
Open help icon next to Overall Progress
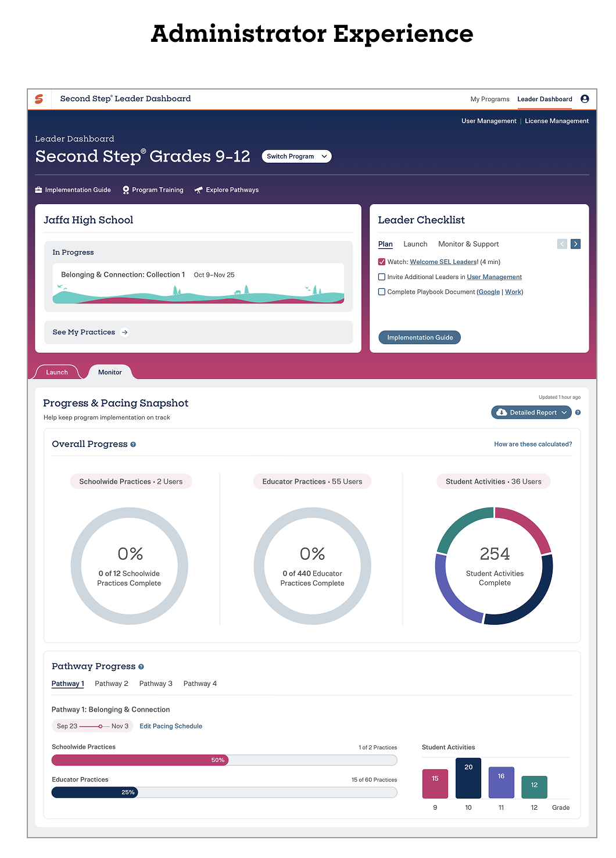(x=133, y=445)
